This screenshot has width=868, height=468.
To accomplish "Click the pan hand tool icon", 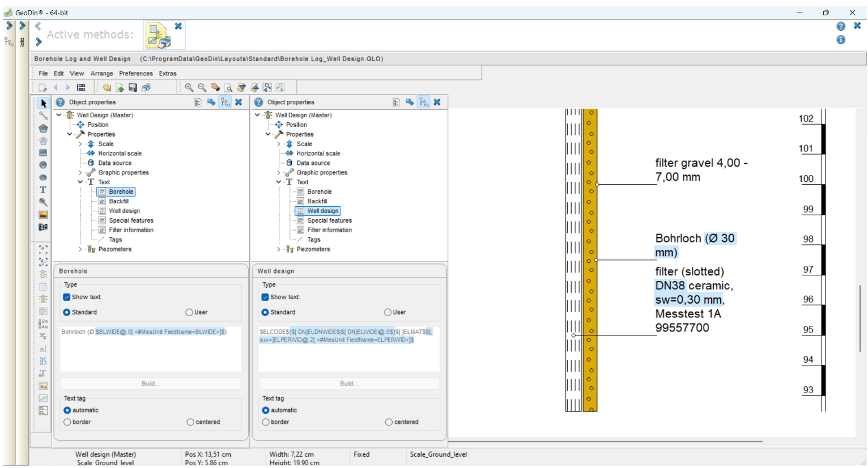I will (x=215, y=87).
